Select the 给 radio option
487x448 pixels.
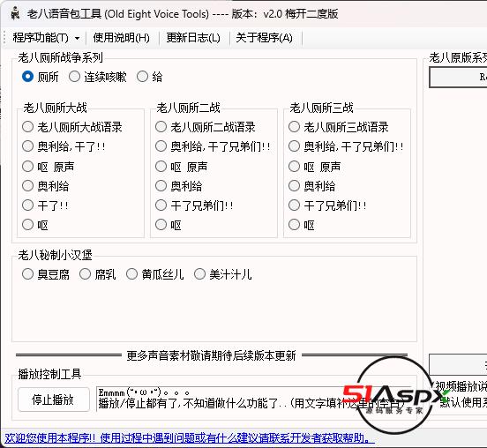(x=149, y=77)
